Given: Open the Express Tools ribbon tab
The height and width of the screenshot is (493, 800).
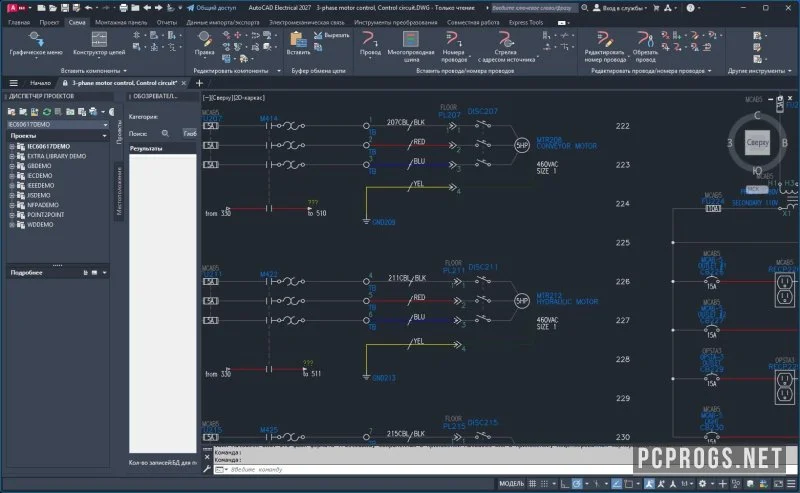Looking at the screenshot, I should point(526,22).
